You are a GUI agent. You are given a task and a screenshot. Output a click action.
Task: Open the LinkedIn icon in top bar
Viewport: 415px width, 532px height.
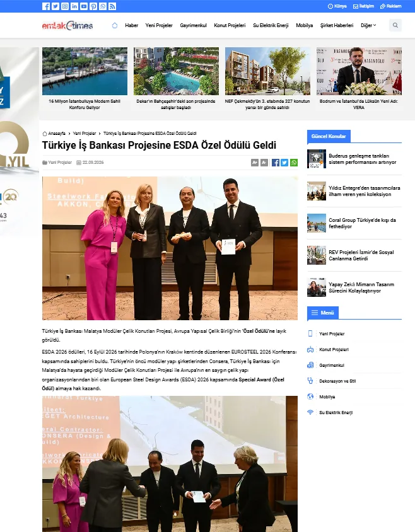click(74, 6)
